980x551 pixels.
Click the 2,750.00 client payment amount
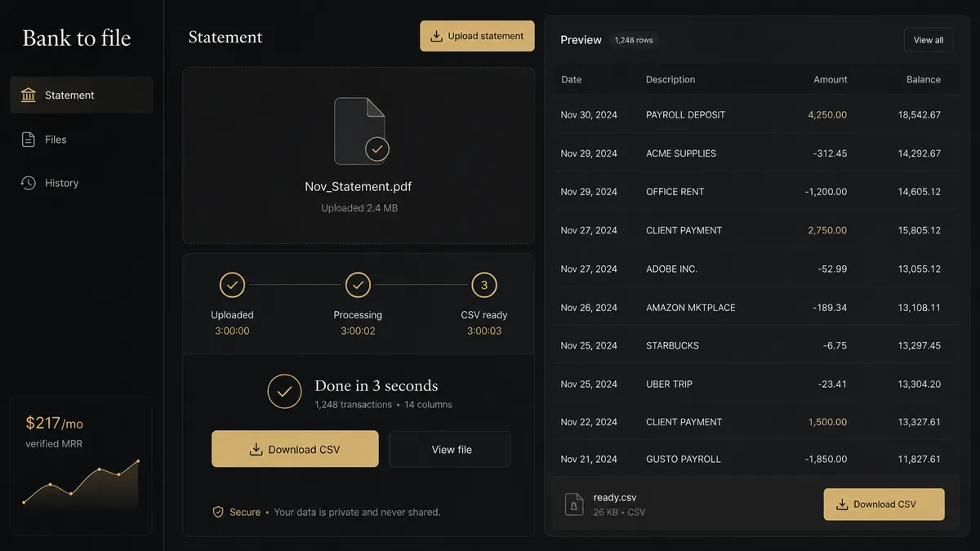point(827,230)
